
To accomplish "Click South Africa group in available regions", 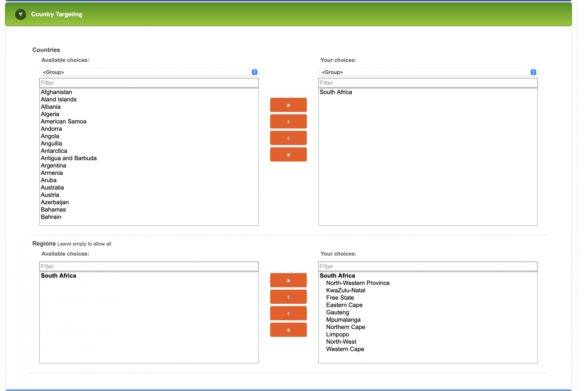I will (58, 276).
